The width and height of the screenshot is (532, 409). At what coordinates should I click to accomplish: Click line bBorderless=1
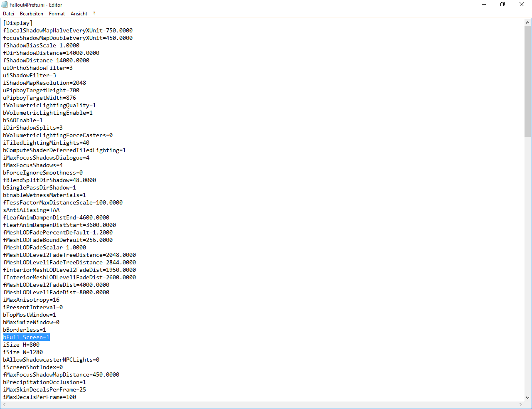(25, 330)
